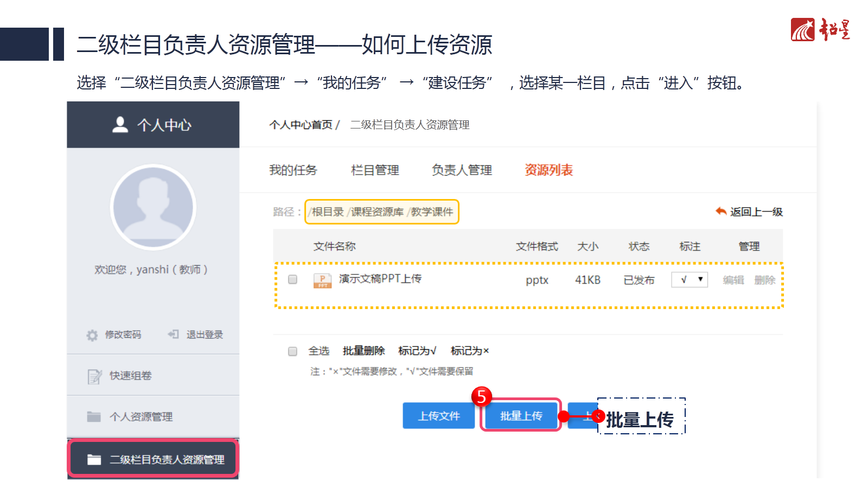This screenshot has height=488, width=868.
Task: Click 删除 for 演示文稿PPT上传
Action: [x=764, y=280]
